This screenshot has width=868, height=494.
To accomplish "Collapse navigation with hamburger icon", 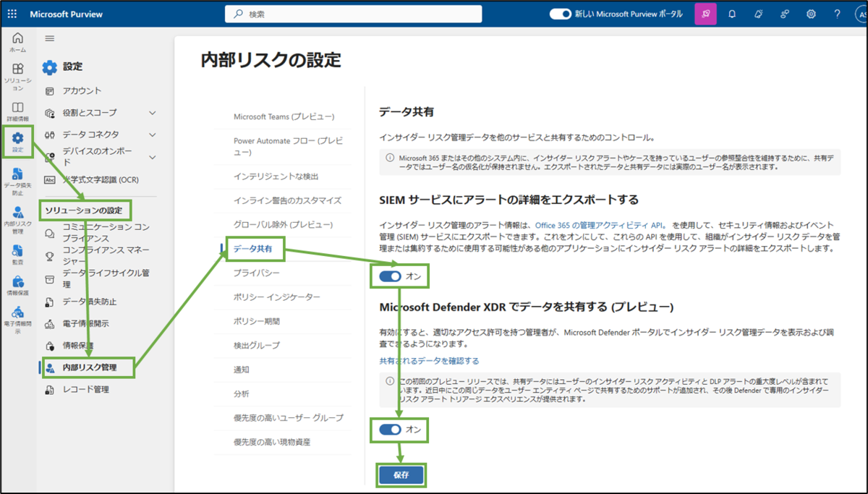I will [49, 38].
